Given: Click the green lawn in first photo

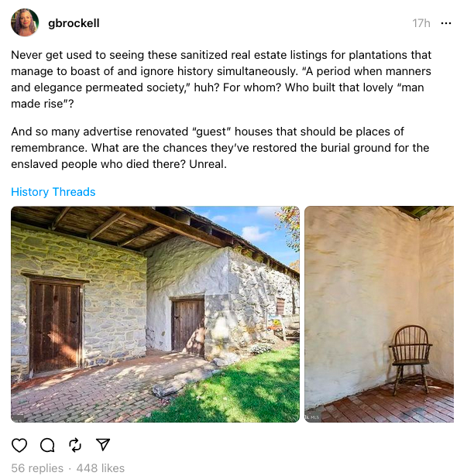Looking at the screenshot, I should pyautogui.click(x=248, y=391).
